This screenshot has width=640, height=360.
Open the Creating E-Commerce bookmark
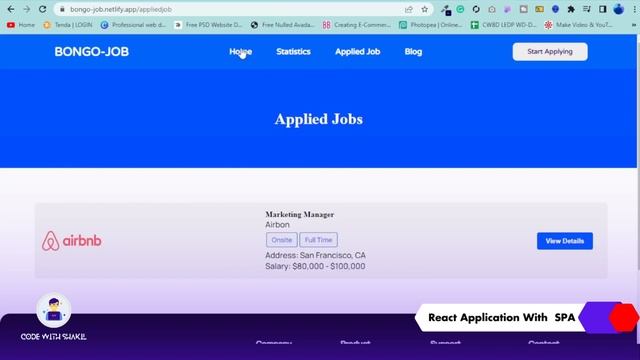[x=357, y=25]
